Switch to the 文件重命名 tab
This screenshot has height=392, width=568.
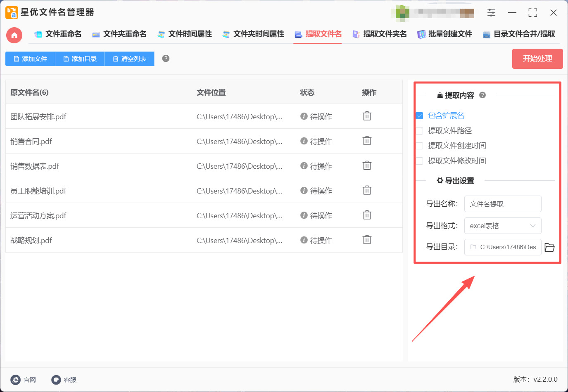click(x=58, y=34)
